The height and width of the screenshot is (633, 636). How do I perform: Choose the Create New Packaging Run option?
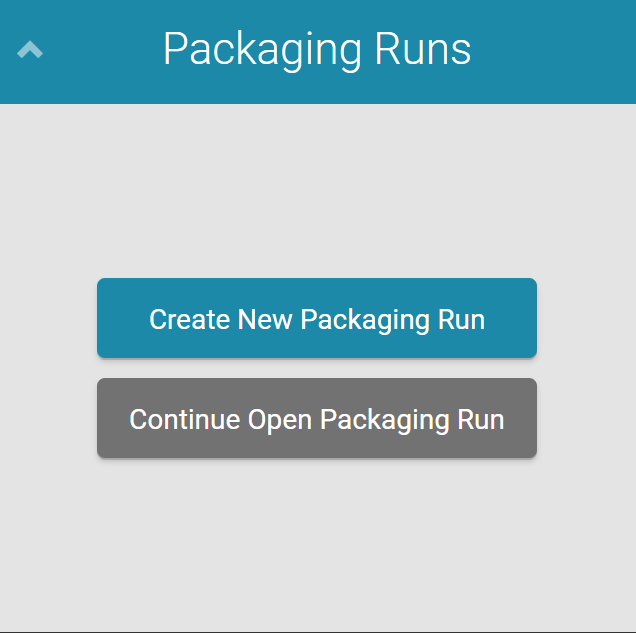317,318
